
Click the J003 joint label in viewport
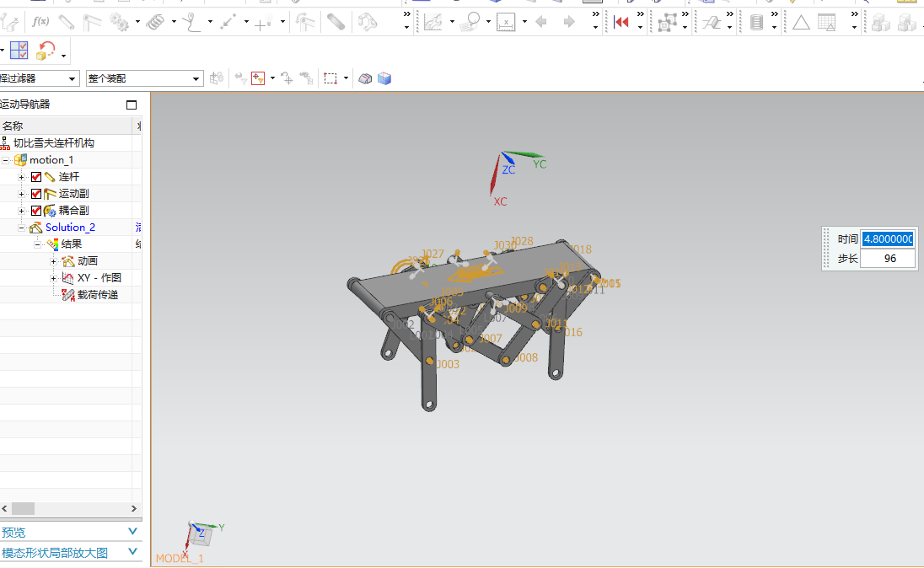448,364
